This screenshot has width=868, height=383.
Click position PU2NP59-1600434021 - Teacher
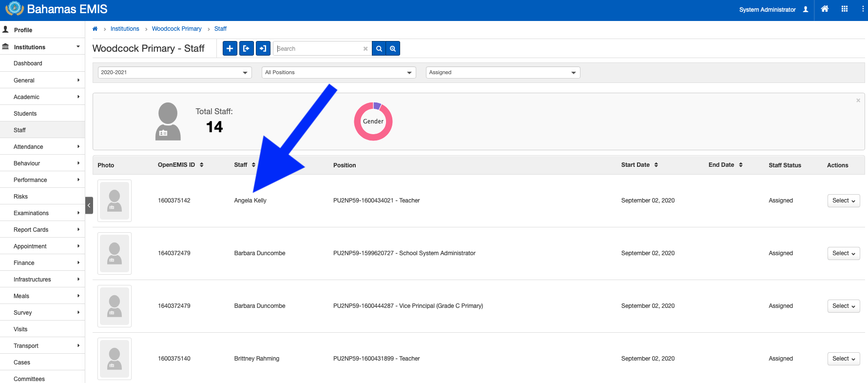(x=376, y=201)
